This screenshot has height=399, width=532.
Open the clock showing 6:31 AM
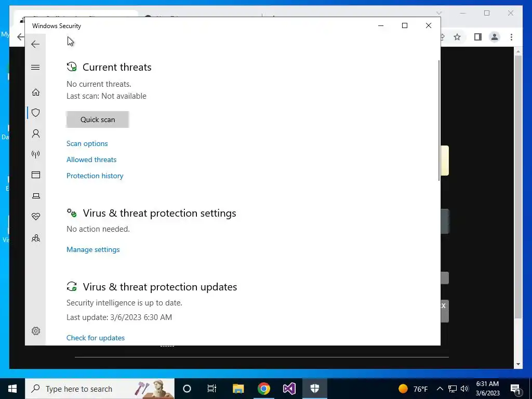tap(487, 389)
